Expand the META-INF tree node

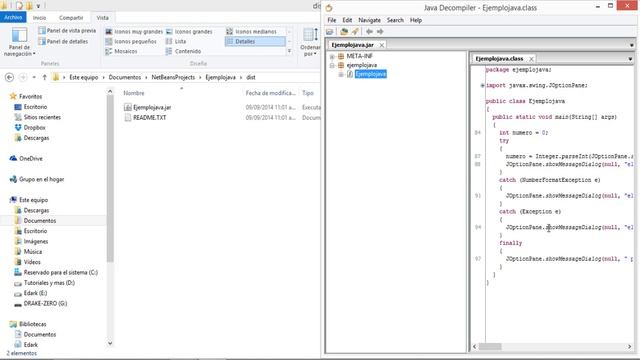(x=332, y=56)
